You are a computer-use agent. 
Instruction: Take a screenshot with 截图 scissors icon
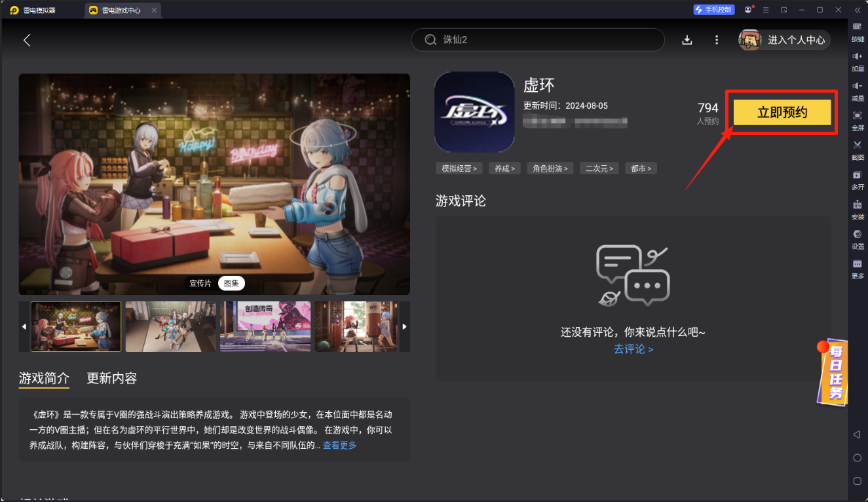click(x=858, y=149)
